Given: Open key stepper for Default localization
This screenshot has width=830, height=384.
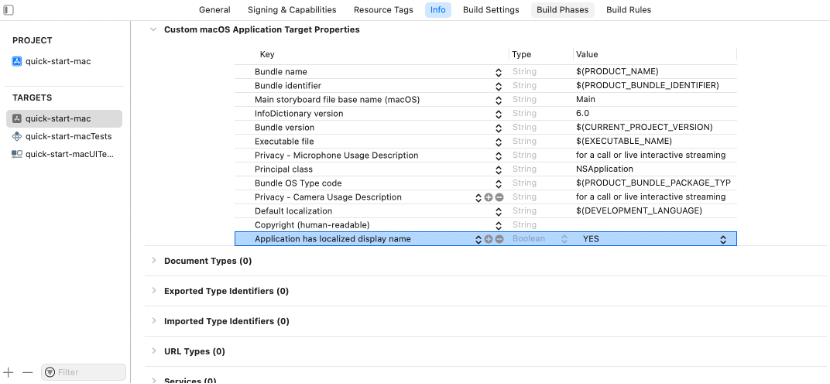Looking at the screenshot, I should tap(498, 211).
